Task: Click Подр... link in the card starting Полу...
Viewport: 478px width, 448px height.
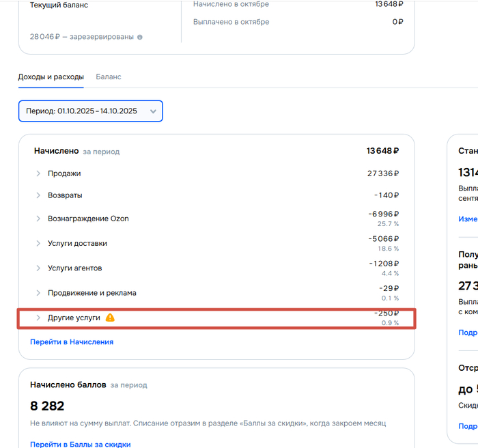Action: tap(468, 333)
